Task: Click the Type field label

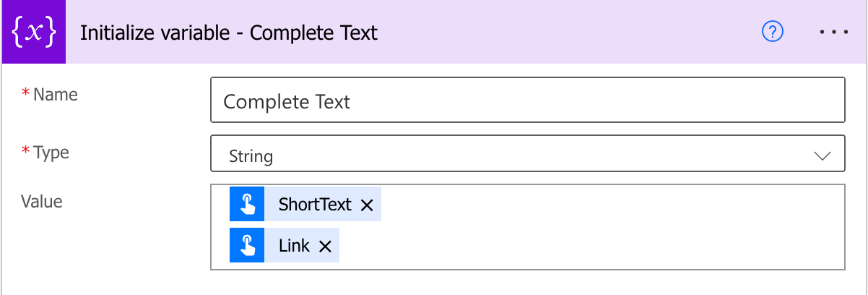Action: [51, 153]
